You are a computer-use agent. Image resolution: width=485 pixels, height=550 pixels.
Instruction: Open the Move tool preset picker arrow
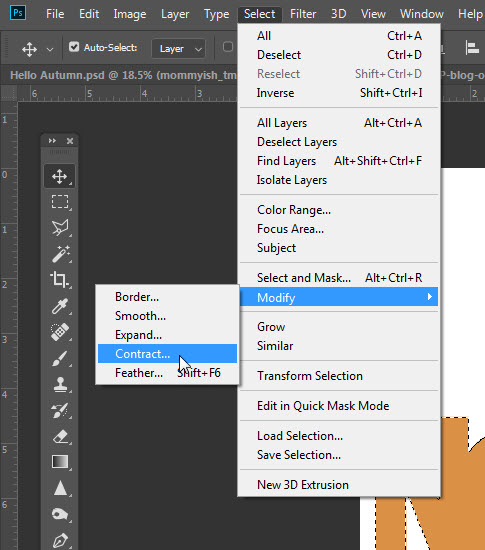(x=50, y=49)
